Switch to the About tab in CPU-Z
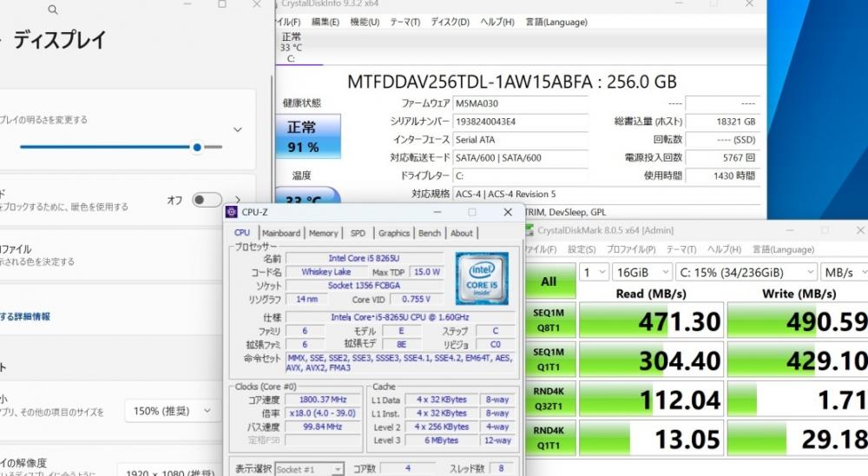 coord(462,234)
